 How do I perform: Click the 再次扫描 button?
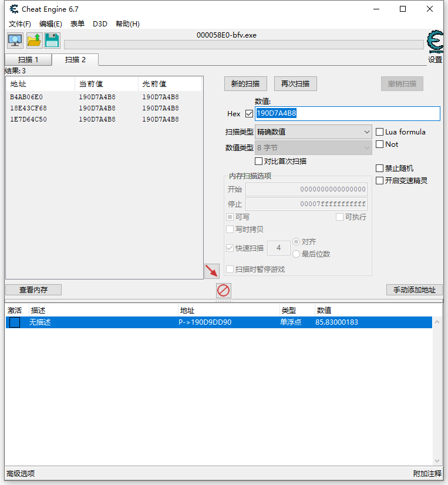click(295, 84)
